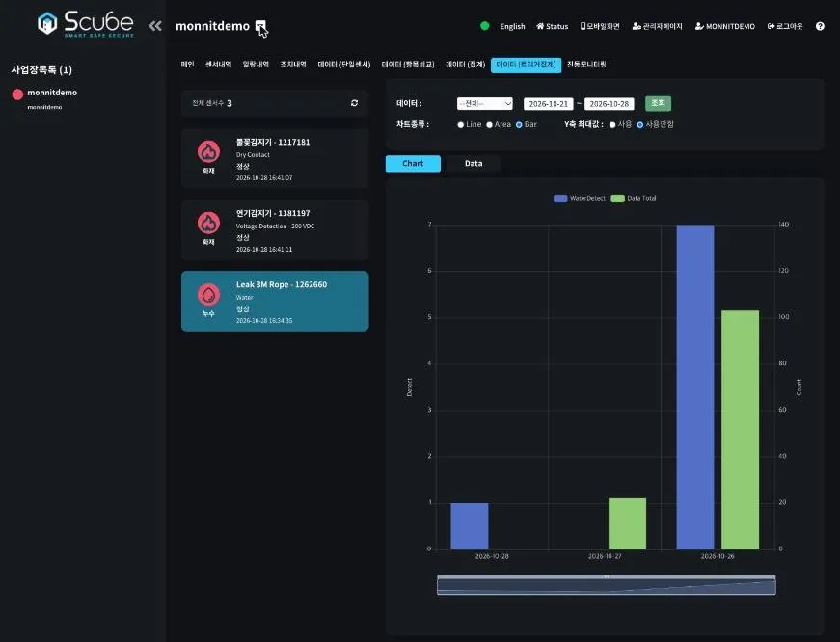This screenshot has height=642, width=840.
Task: Click the fire icon on sensor 1381197
Action: click(208, 223)
